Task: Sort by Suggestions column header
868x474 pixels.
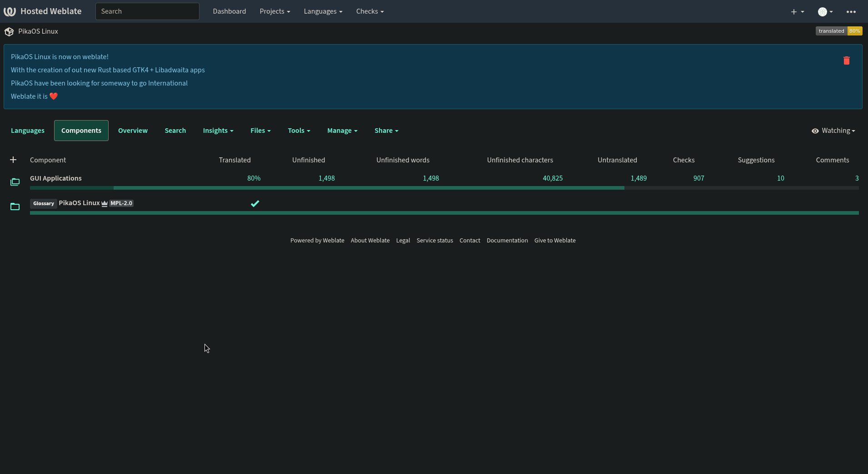Action: click(756, 160)
